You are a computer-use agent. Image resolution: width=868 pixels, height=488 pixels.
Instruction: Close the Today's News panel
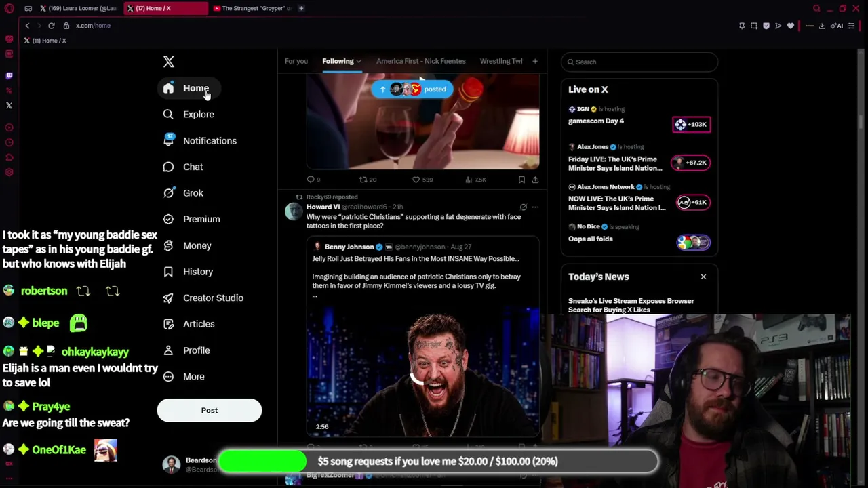pyautogui.click(x=703, y=277)
